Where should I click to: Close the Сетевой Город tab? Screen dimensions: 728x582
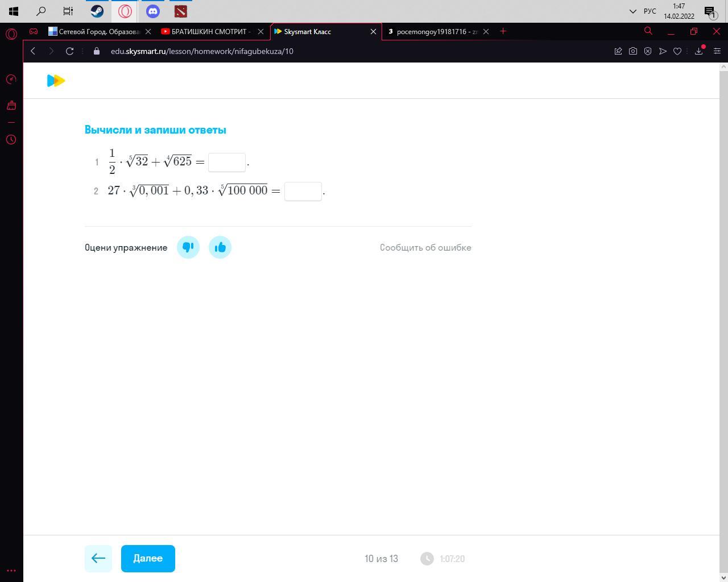tap(148, 31)
